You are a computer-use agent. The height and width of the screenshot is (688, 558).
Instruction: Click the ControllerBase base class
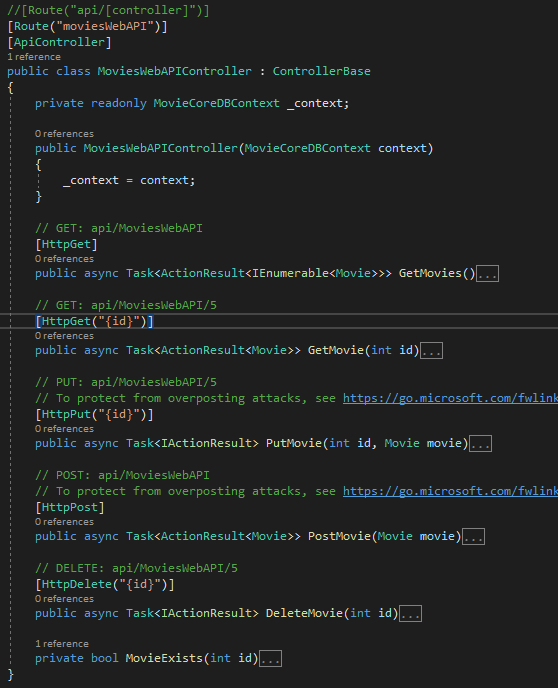322,71
